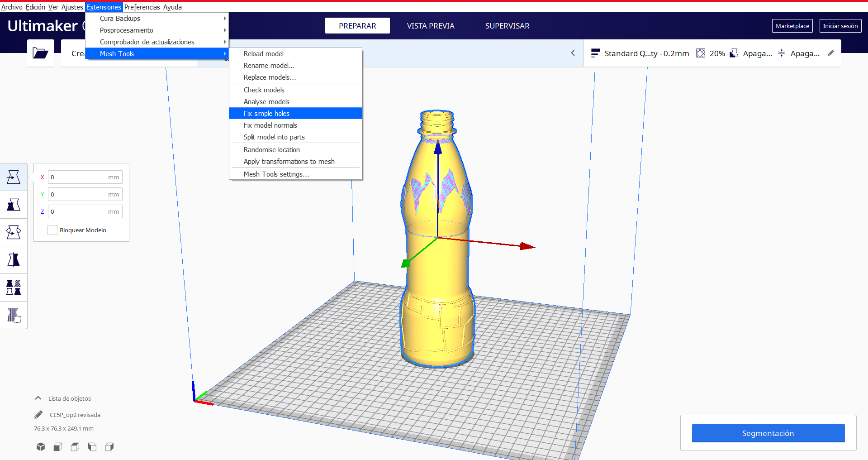Collapse the print settings panel chevron

tap(573, 53)
